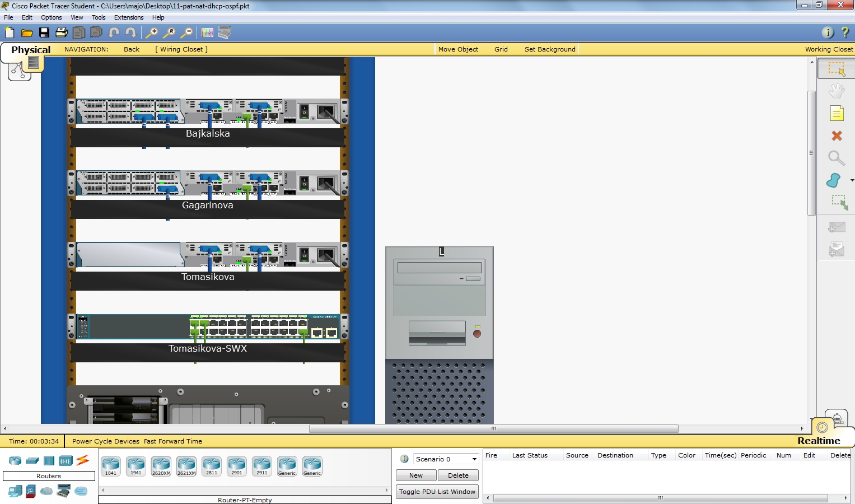Click the info icon in the toolbar
The width and height of the screenshot is (855, 504).
(x=828, y=32)
